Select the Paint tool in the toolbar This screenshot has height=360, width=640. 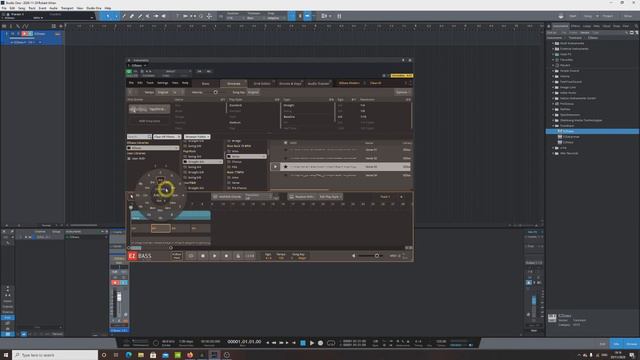[x=140, y=16]
